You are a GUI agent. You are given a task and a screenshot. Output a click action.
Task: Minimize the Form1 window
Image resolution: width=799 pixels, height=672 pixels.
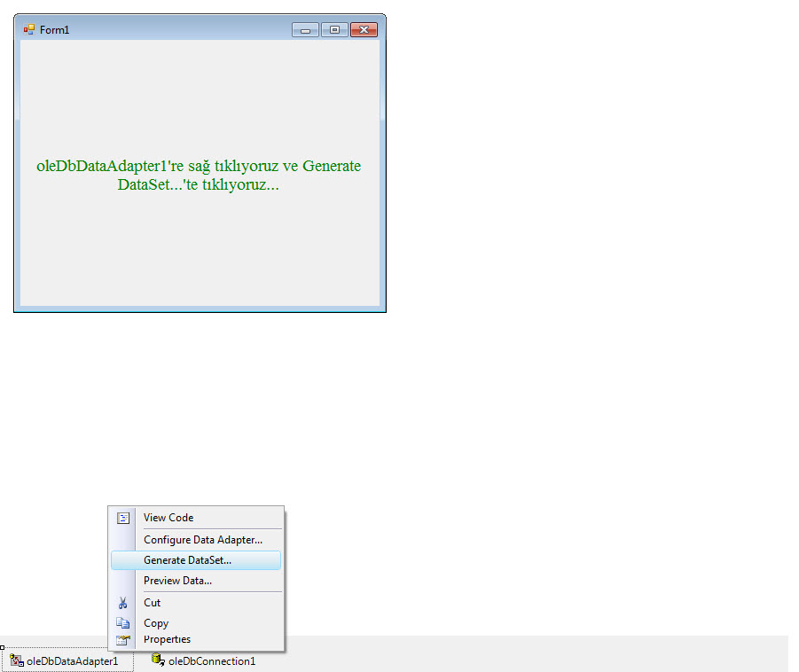click(305, 30)
